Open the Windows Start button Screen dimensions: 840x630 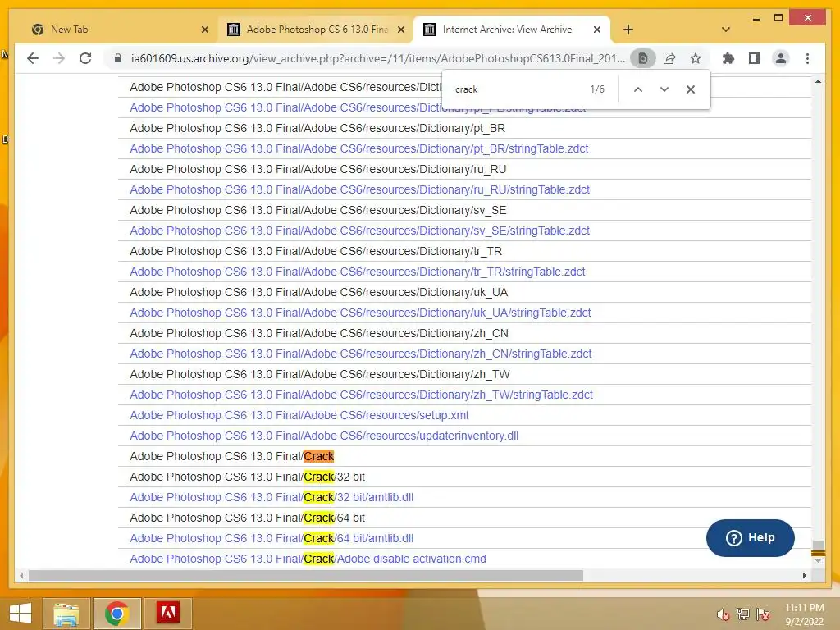pos(21,614)
